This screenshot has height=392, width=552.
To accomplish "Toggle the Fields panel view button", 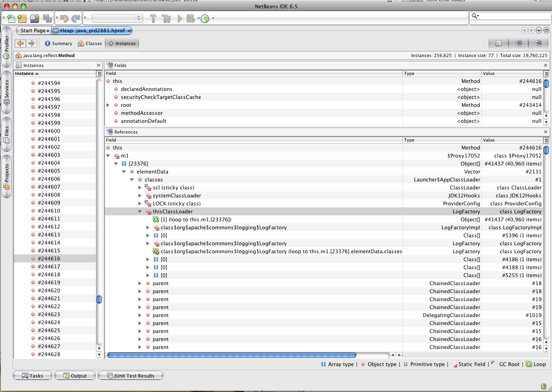I will pos(518,43).
